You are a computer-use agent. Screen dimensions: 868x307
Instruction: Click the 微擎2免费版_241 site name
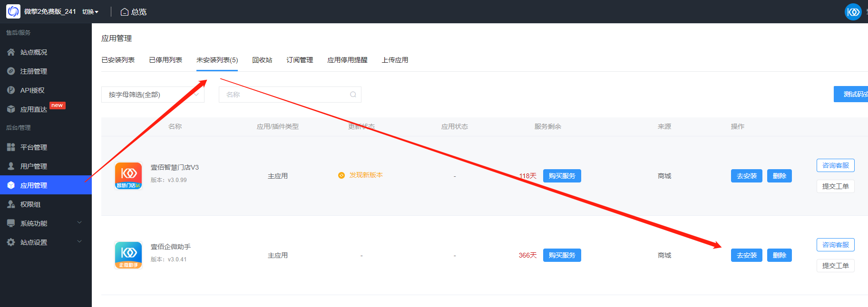(50, 11)
